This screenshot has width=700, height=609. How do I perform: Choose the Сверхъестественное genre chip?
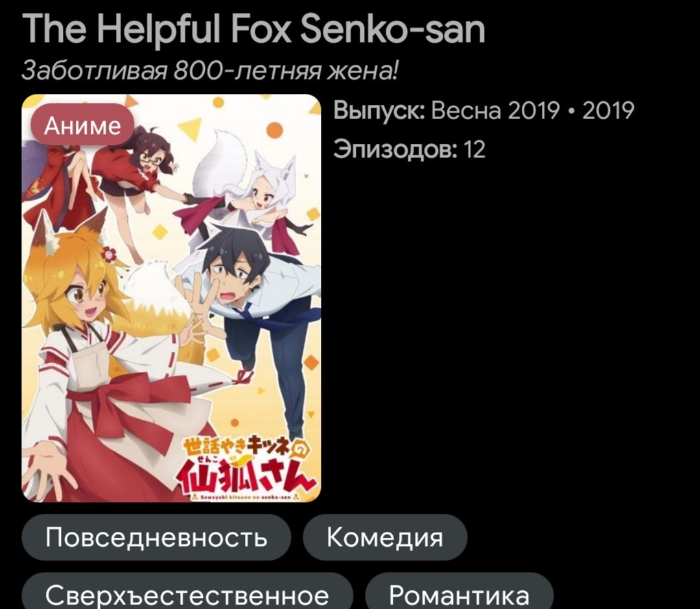187,592
